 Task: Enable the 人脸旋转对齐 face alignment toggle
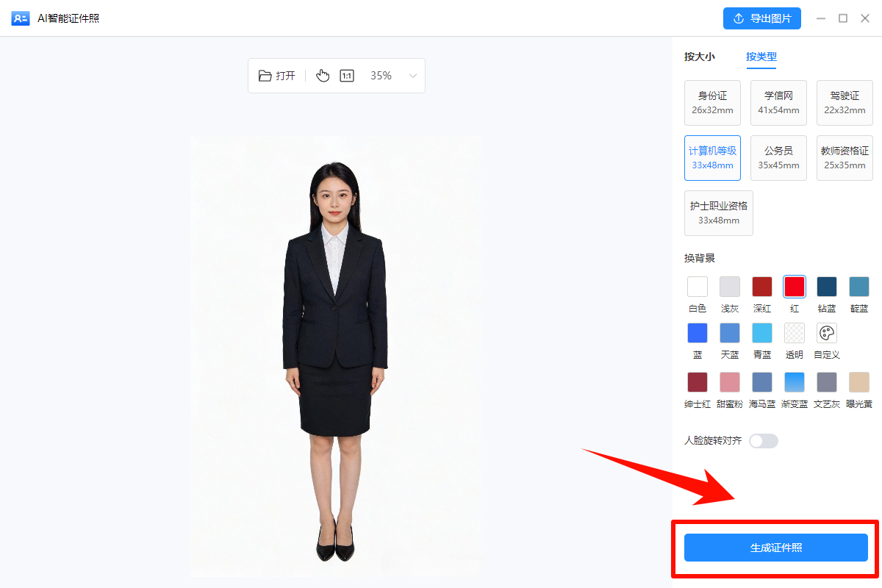[x=762, y=440]
